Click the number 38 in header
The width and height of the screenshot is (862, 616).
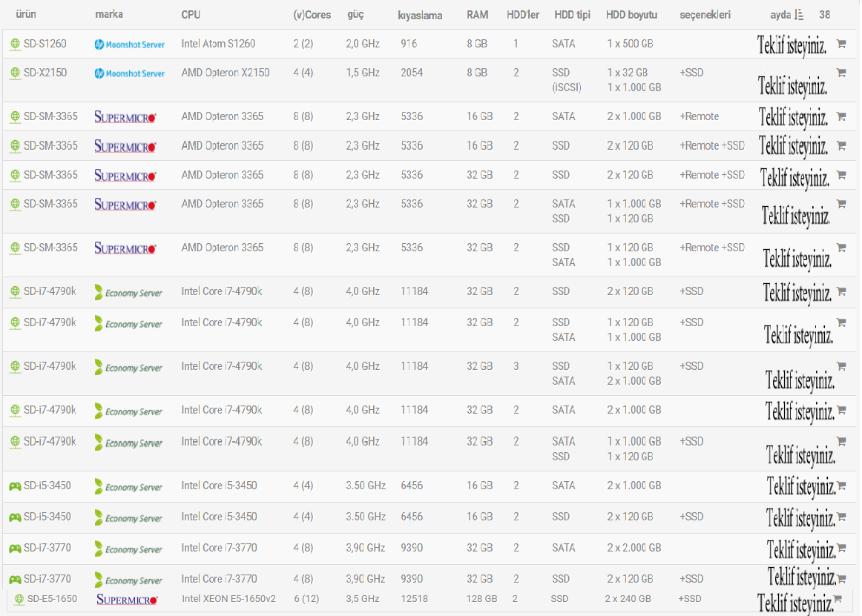825,15
